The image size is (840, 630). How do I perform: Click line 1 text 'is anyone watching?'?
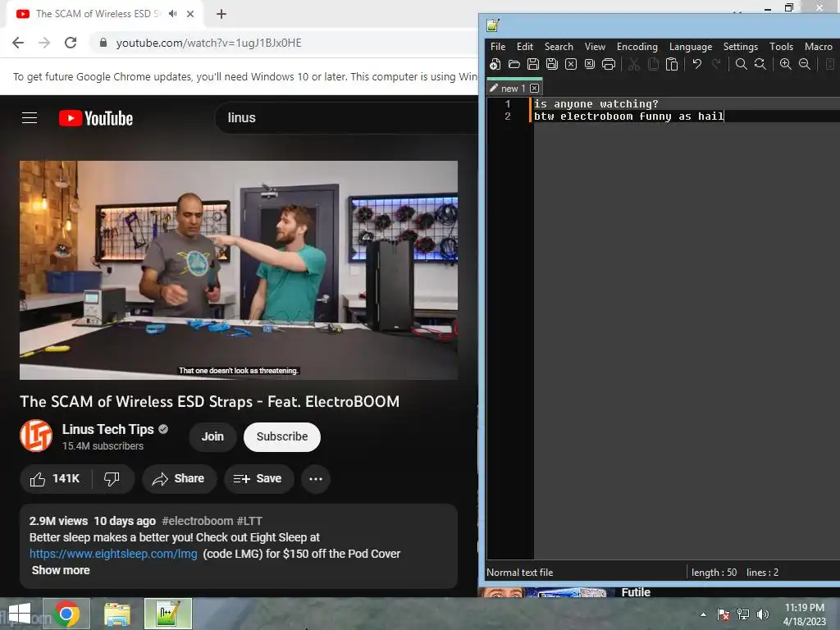click(x=596, y=104)
